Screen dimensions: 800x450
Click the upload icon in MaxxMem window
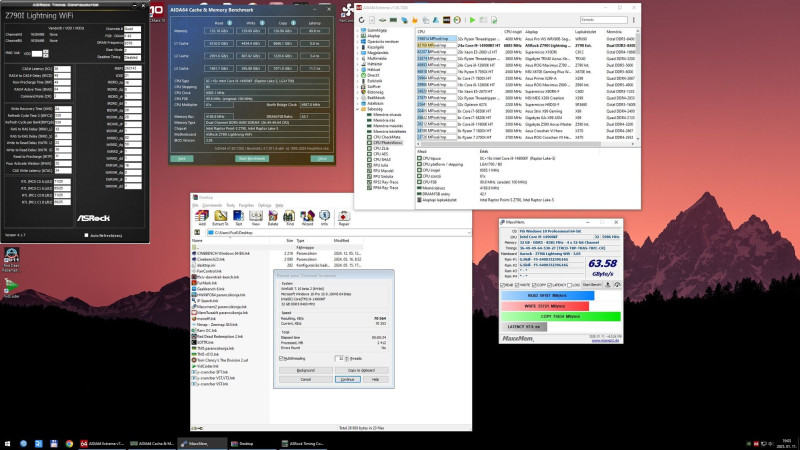[x=608, y=285]
